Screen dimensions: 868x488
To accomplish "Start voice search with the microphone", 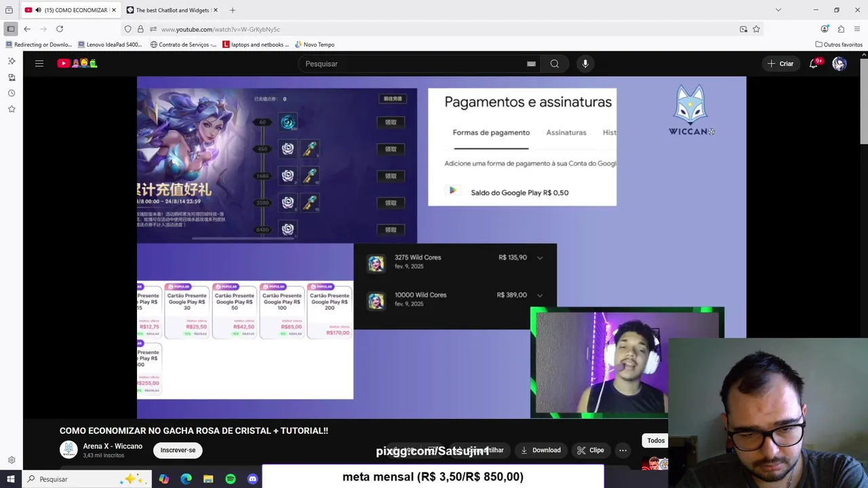I will (585, 64).
